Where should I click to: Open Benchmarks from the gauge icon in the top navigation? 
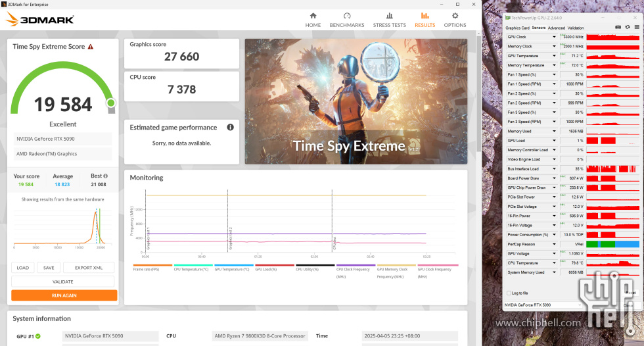coord(347,16)
